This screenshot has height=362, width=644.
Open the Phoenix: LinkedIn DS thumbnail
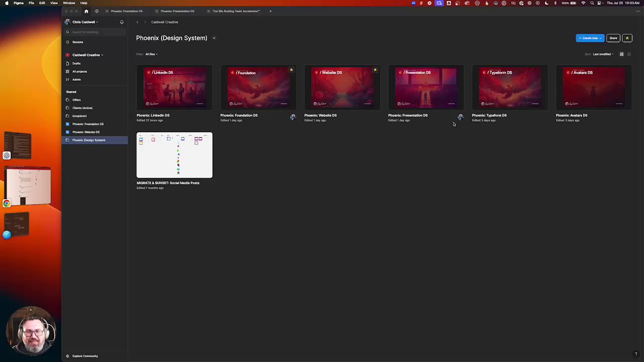(175, 88)
